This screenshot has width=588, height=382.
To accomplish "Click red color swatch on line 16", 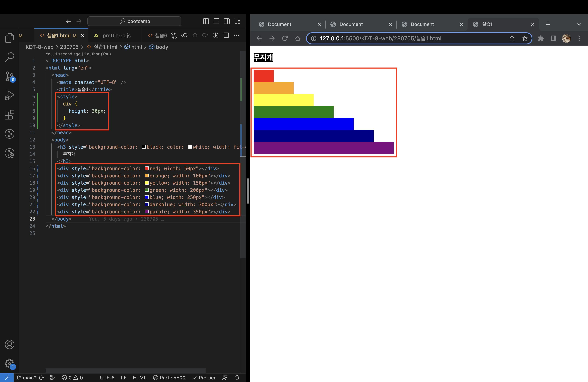I will point(147,169).
